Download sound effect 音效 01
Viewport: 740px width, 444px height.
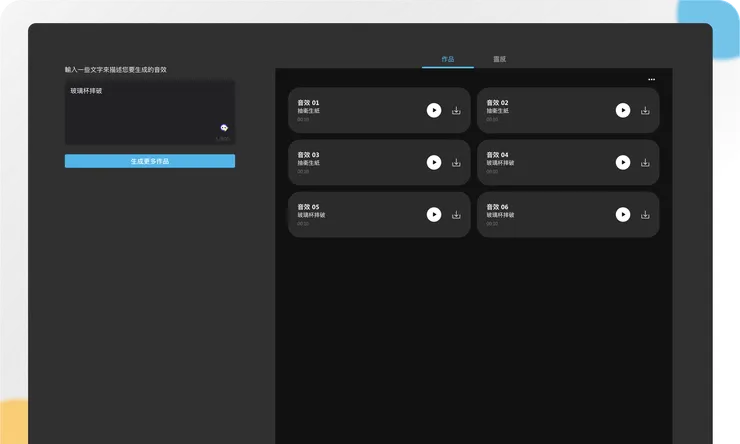pyautogui.click(x=456, y=111)
